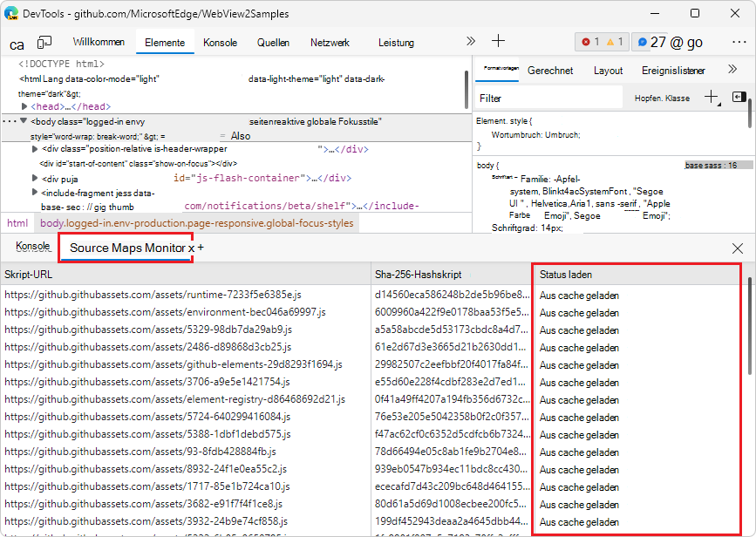The width and height of the screenshot is (756, 537).
Task: Add new style rule plus icon
Action: pos(712,97)
